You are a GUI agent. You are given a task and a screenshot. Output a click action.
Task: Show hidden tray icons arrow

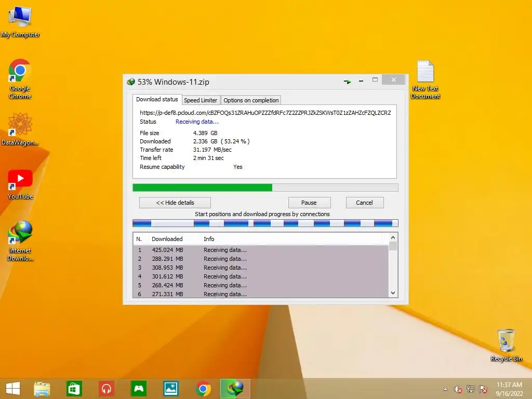click(x=445, y=389)
